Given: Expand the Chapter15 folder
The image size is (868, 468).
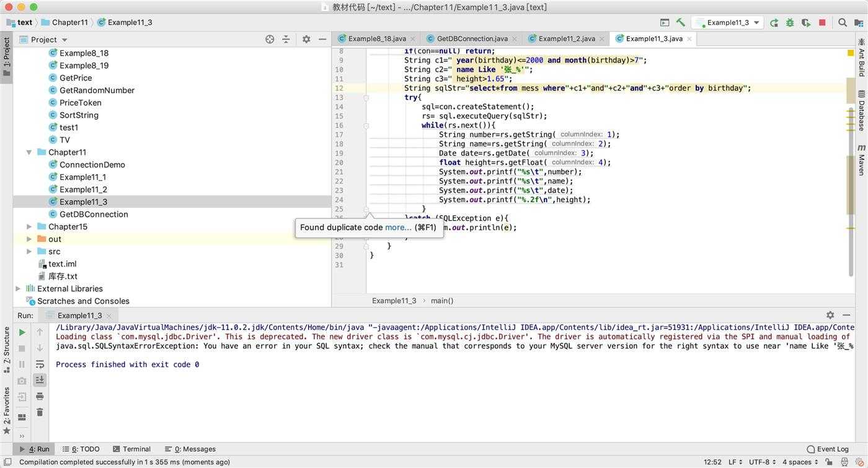Looking at the screenshot, I should pyautogui.click(x=29, y=226).
